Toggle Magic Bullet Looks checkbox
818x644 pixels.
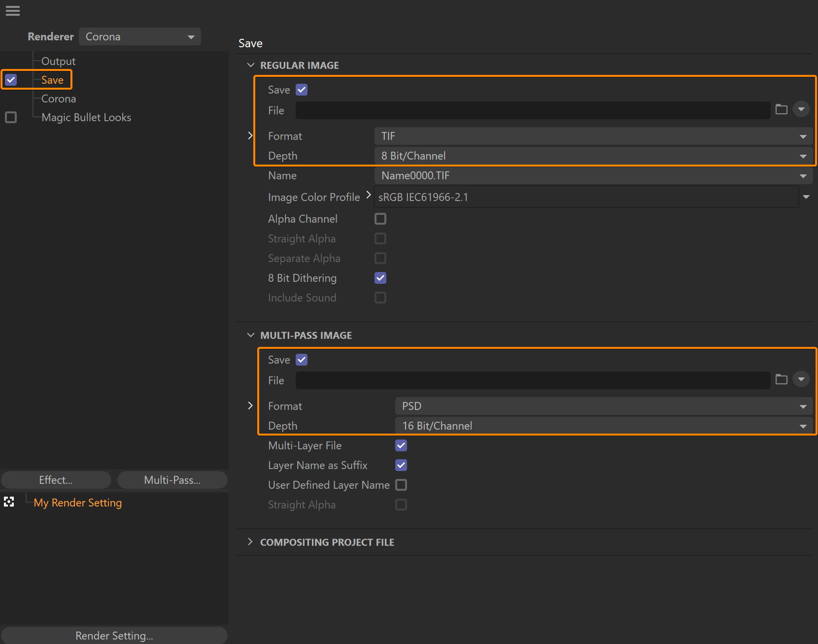(x=11, y=117)
